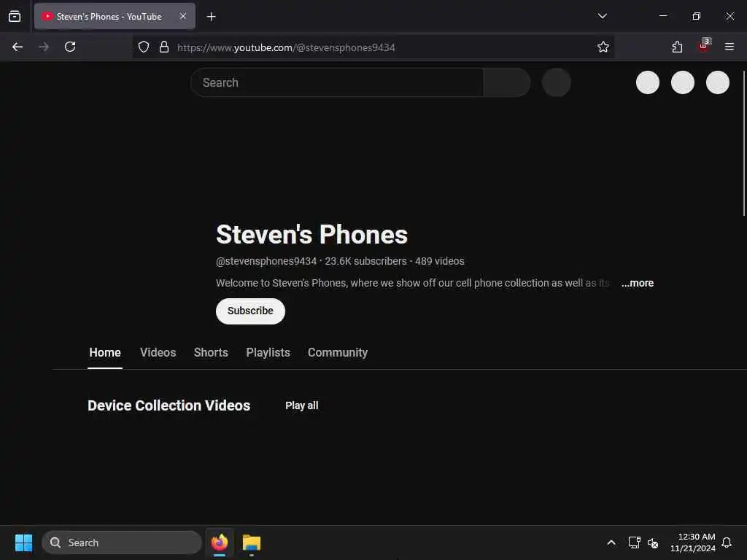Click the URL address bar
747x560 pixels.
(373, 47)
